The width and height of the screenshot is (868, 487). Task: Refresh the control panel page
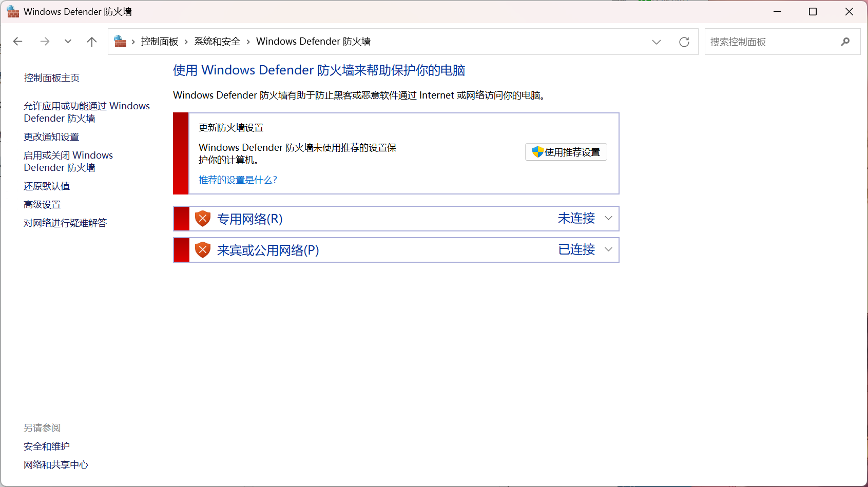point(684,42)
